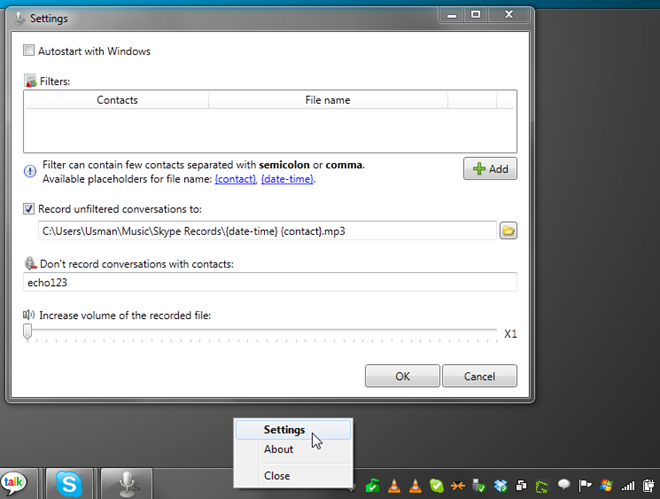660x499 pixels.
Task: Click the X1 volume multiplier value
Action: point(511,334)
